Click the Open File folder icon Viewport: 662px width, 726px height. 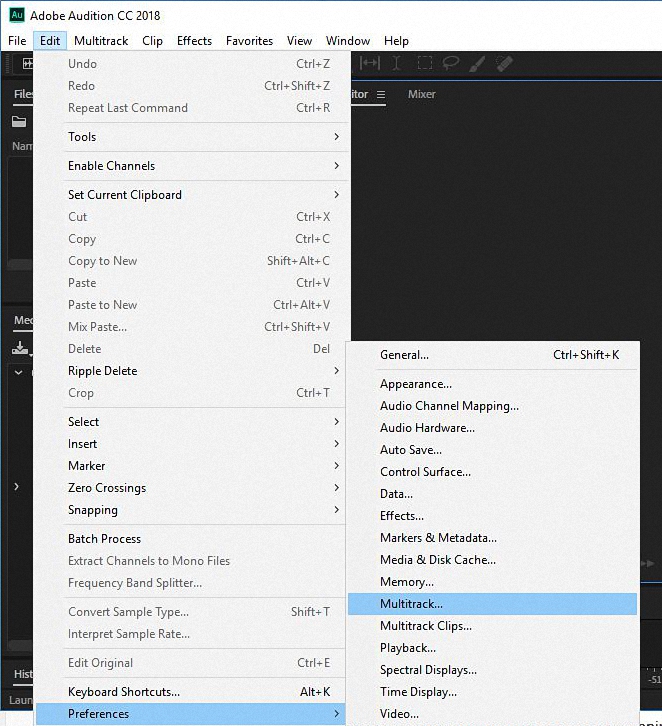pos(19,122)
